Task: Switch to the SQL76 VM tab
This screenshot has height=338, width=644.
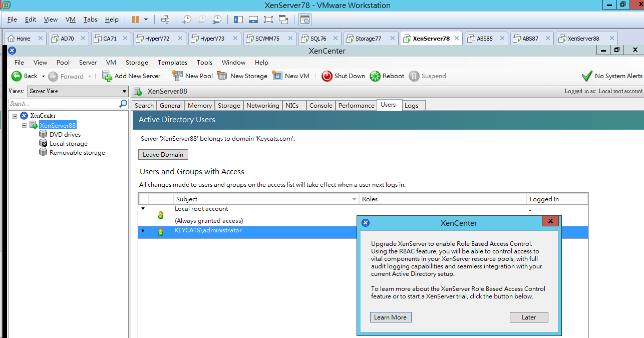Action: point(318,39)
